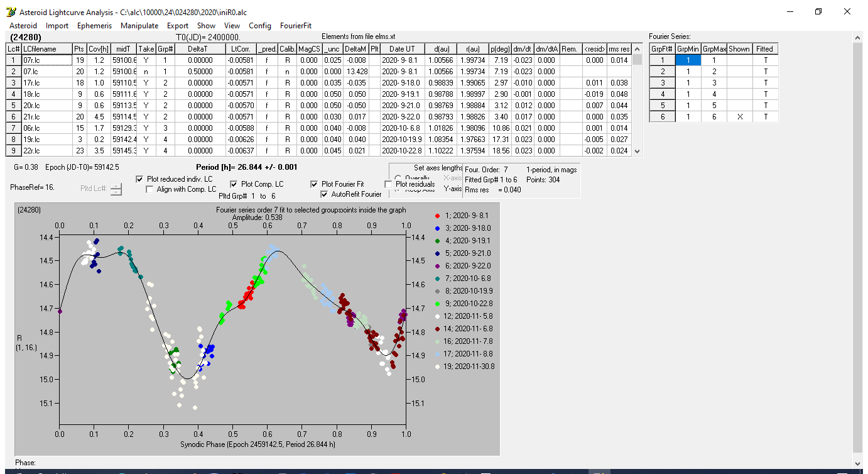Click the red legend dot for 2020-9-8.1
This screenshot has height=474, width=868.
tap(437, 216)
